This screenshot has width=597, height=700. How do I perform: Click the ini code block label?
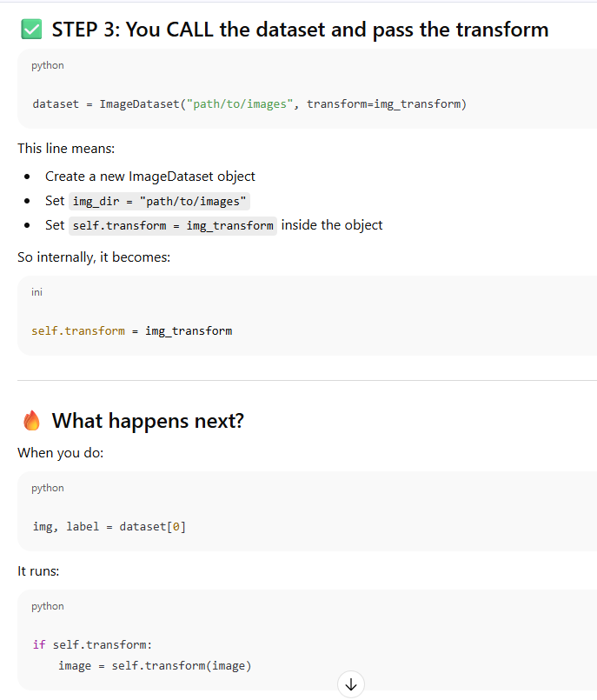point(36,292)
